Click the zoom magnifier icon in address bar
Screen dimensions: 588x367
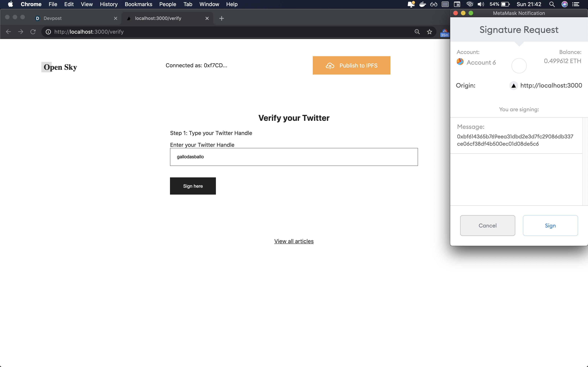pos(417,32)
